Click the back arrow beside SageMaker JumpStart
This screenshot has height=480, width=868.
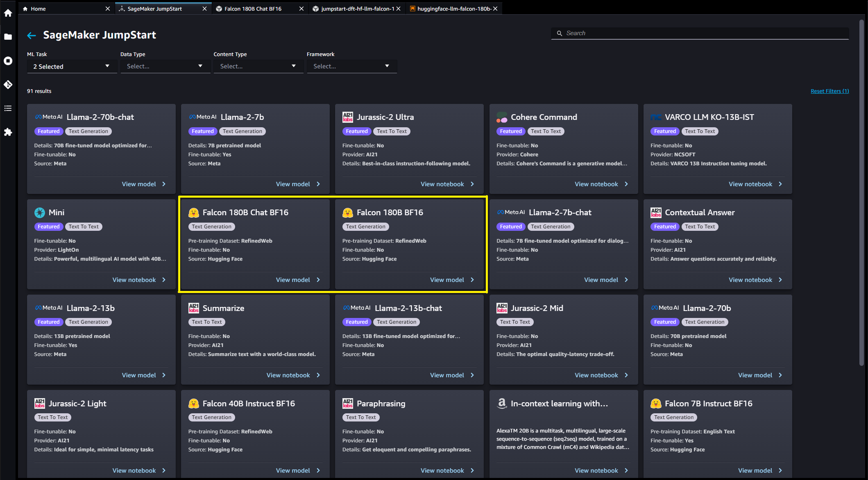(32, 36)
